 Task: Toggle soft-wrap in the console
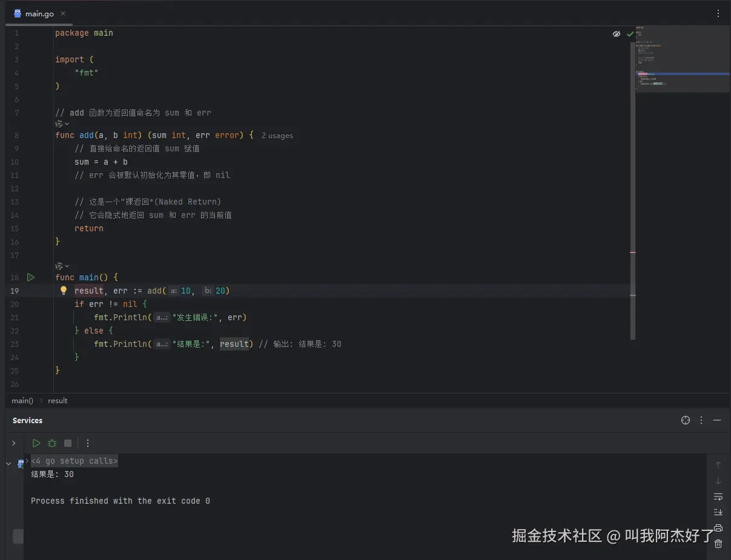[718, 496]
